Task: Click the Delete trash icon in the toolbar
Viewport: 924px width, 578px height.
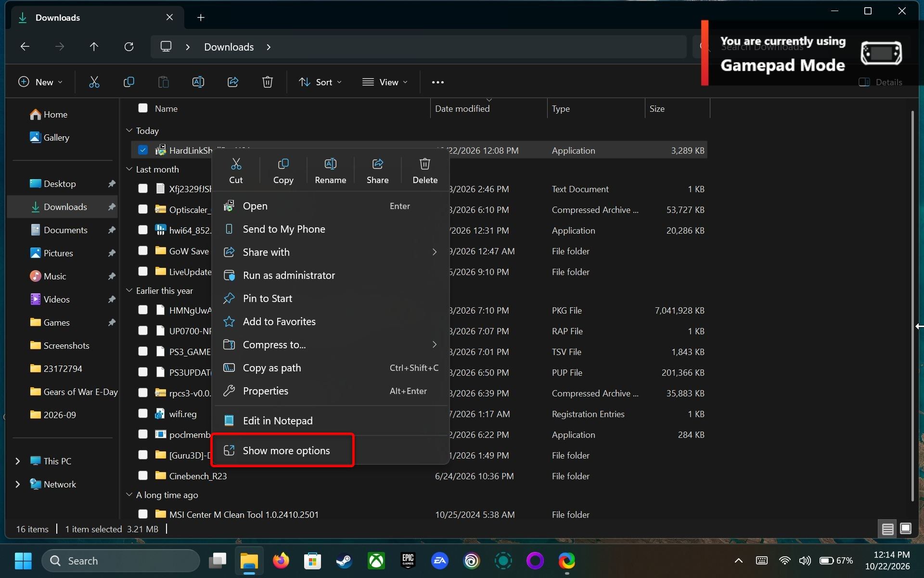Action: pyautogui.click(x=268, y=82)
